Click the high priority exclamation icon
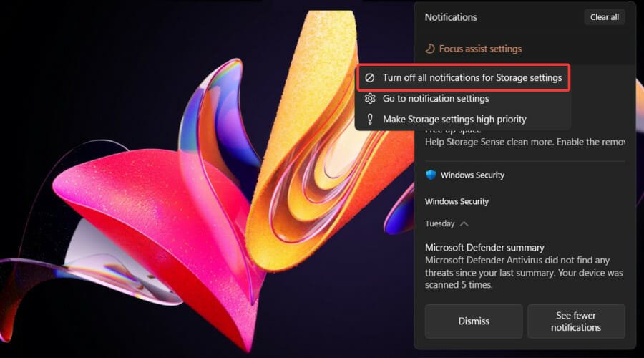The height and width of the screenshot is (358, 644). [370, 119]
